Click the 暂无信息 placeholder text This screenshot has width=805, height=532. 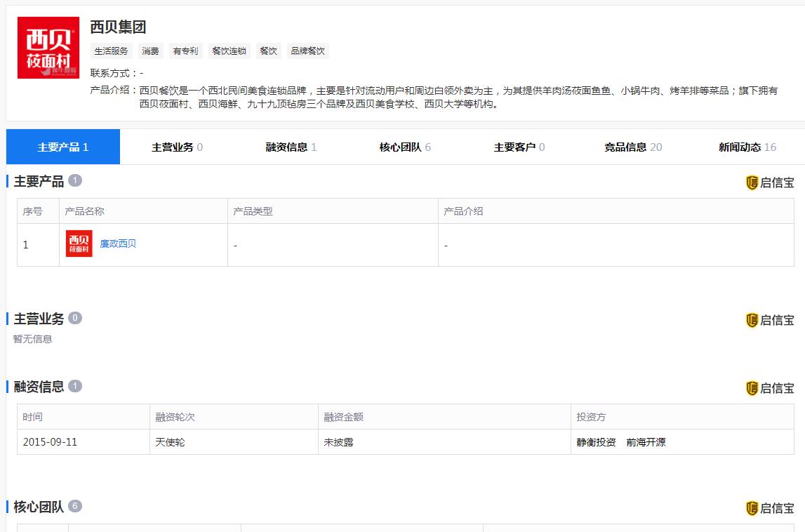[32, 339]
